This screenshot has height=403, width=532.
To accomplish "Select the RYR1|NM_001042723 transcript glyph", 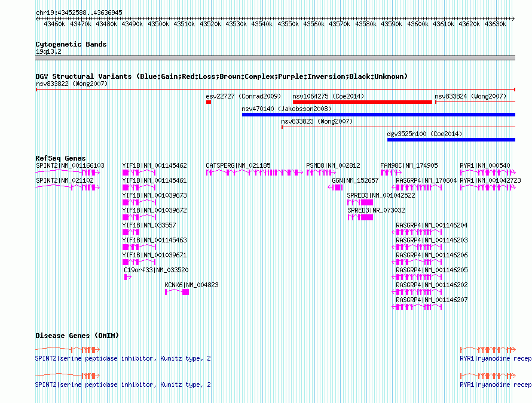I will click(488, 187).
